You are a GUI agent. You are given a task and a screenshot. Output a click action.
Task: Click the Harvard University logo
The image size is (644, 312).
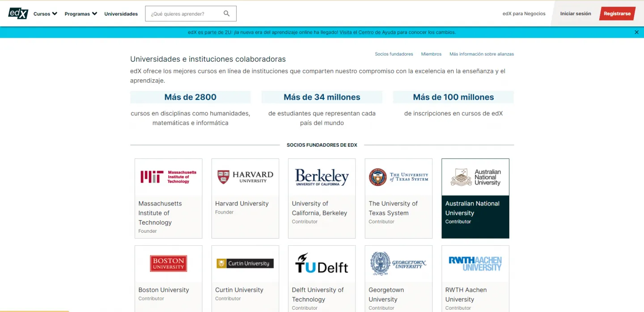point(245,177)
